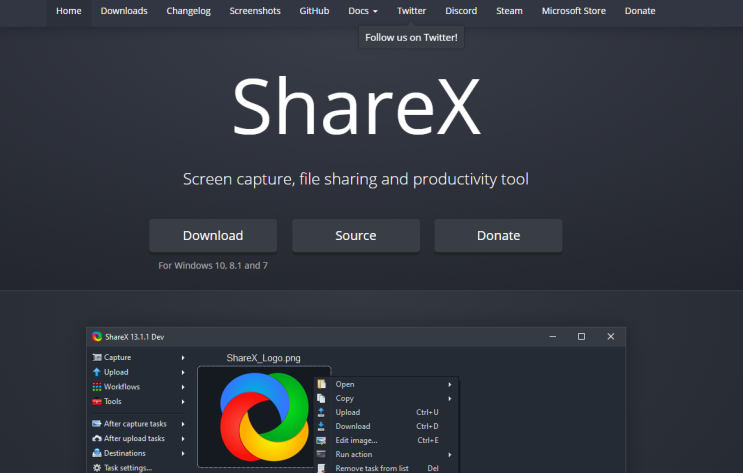743x473 pixels.
Task: Expand the Open submenu arrow in the context menu
Action: tap(450, 385)
